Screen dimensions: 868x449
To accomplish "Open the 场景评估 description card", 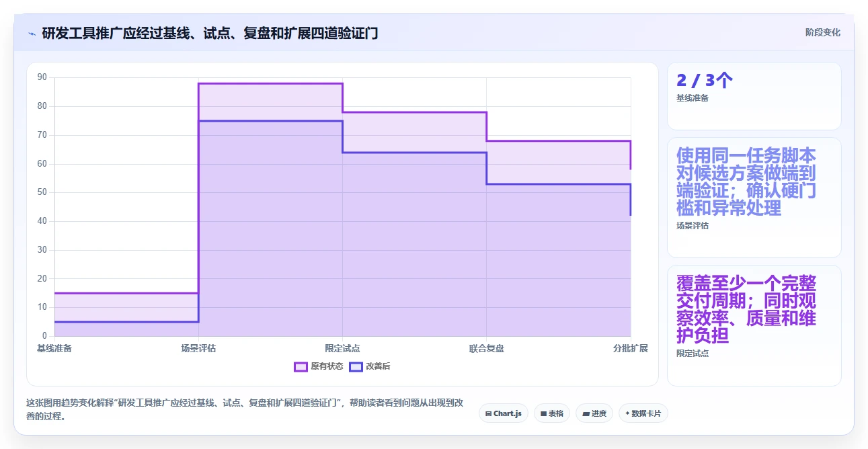I will coord(754,198).
